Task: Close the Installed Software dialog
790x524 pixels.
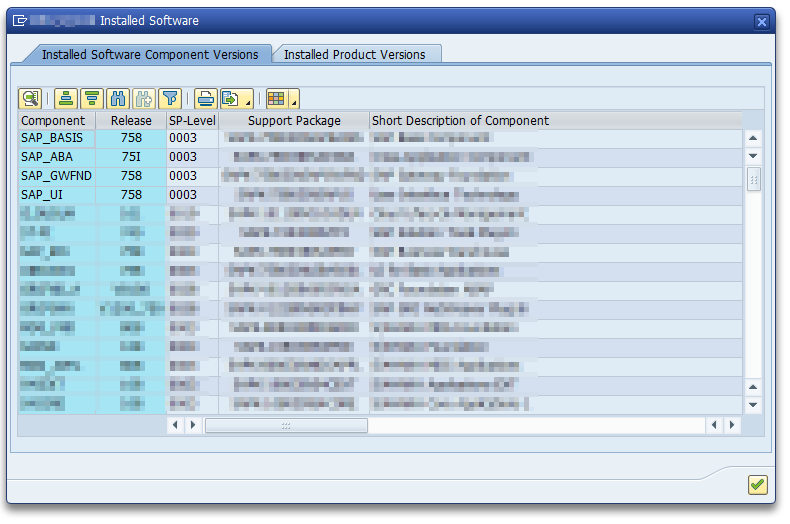Action: (762, 21)
